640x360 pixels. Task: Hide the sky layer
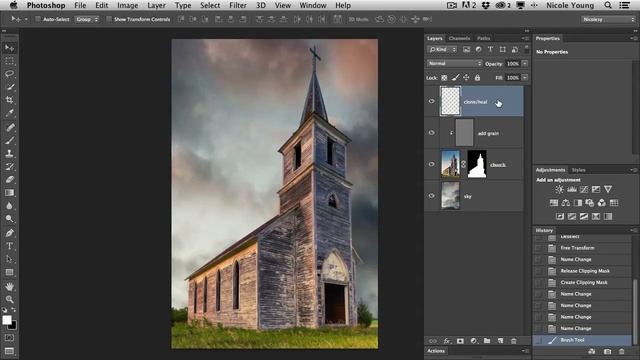click(x=431, y=196)
